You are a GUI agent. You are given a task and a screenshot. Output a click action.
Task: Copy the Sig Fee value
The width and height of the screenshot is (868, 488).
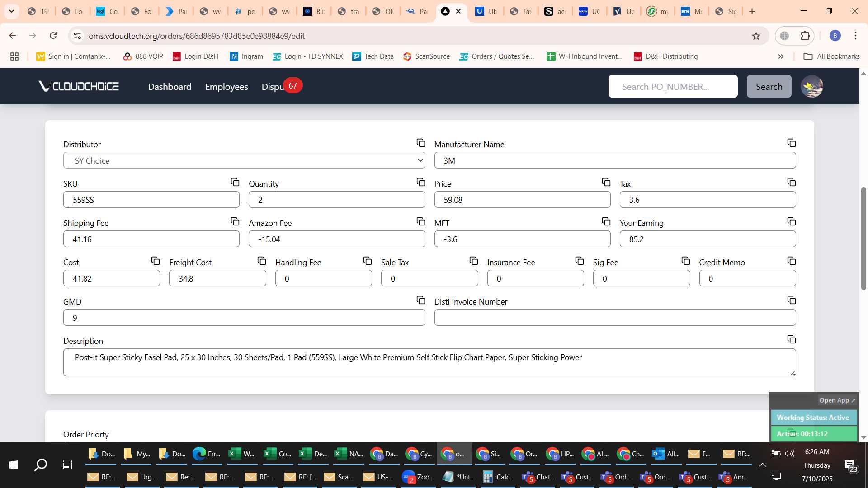coord(685,261)
